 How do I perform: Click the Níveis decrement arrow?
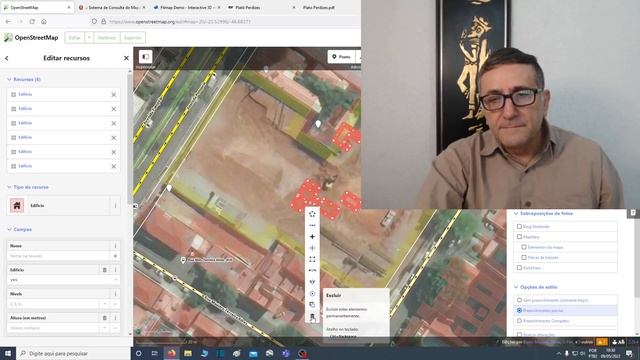(x=105, y=304)
